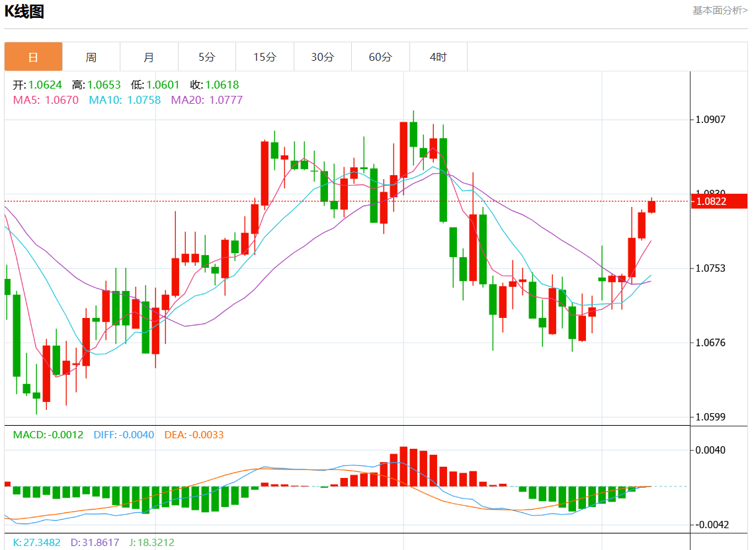Click the latest red candlestick at 1.0822
Viewport: 756px width, 550px height.
click(x=652, y=206)
